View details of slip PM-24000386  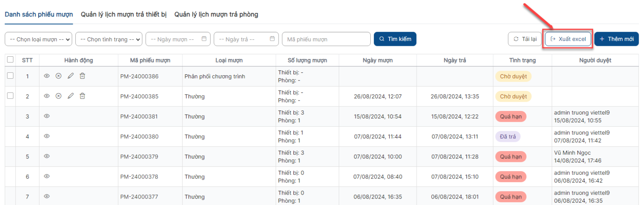click(47, 76)
